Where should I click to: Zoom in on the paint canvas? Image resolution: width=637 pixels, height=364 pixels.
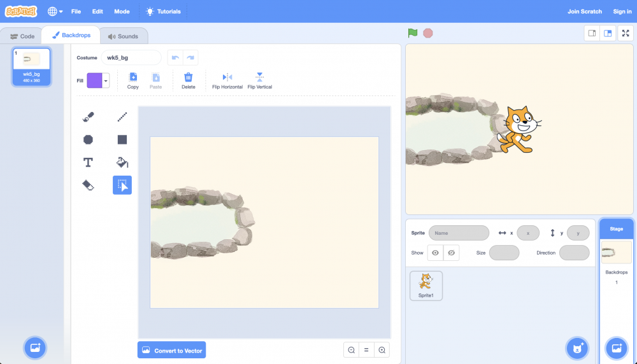click(x=382, y=350)
